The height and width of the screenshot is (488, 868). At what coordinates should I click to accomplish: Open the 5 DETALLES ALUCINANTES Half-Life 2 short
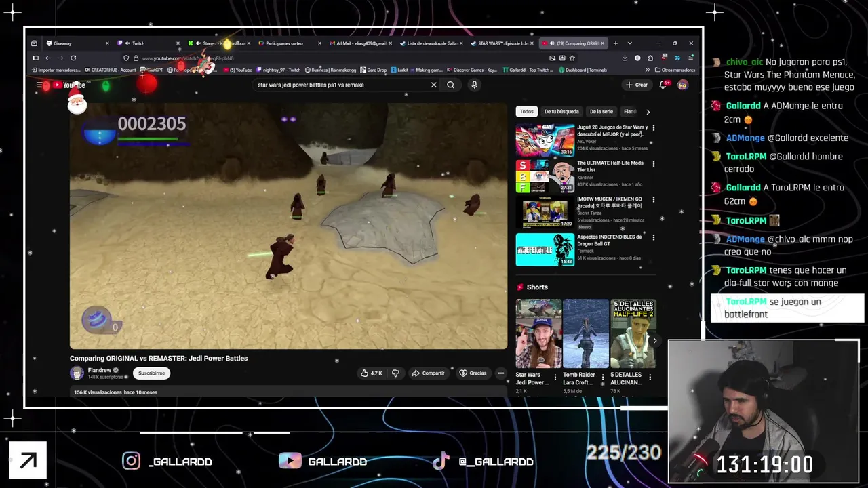tap(633, 333)
